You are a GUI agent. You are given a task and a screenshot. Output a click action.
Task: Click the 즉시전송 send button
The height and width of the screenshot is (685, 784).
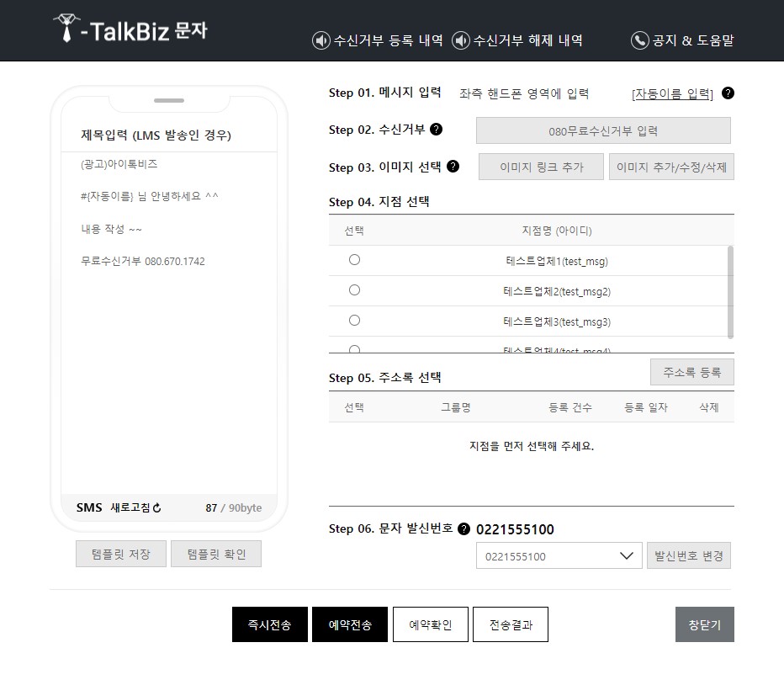tap(269, 624)
